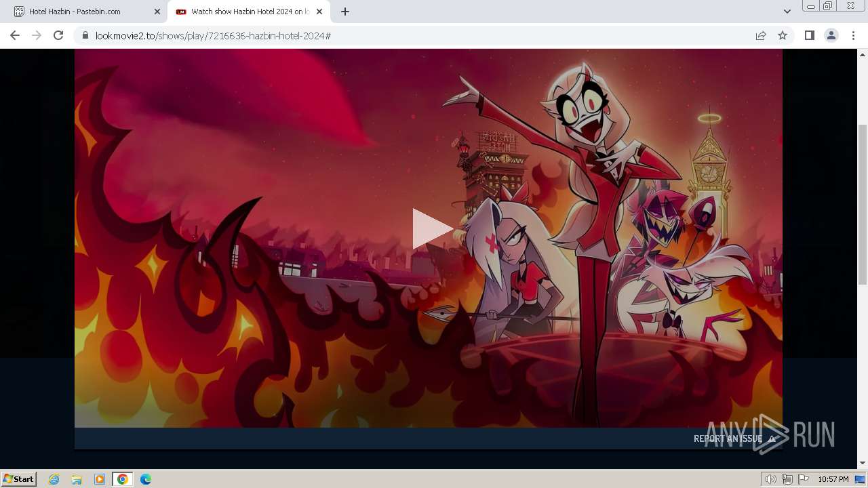View site information lock icon
Image resolution: width=868 pixels, height=488 pixels.
[85, 35]
